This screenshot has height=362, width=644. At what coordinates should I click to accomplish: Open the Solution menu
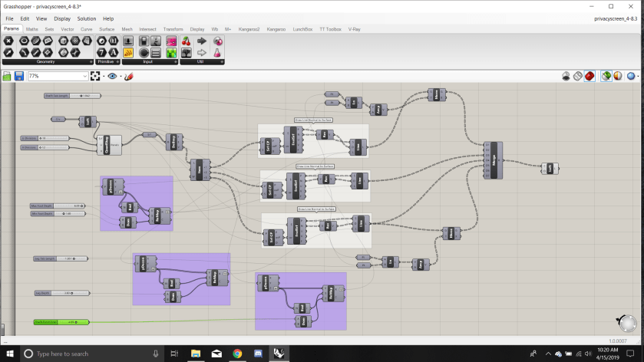[x=87, y=18]
